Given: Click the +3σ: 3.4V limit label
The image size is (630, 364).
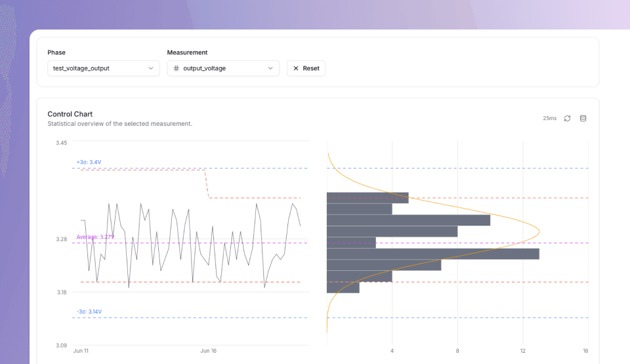Looking at the screenshot, I should coord(89,162).
